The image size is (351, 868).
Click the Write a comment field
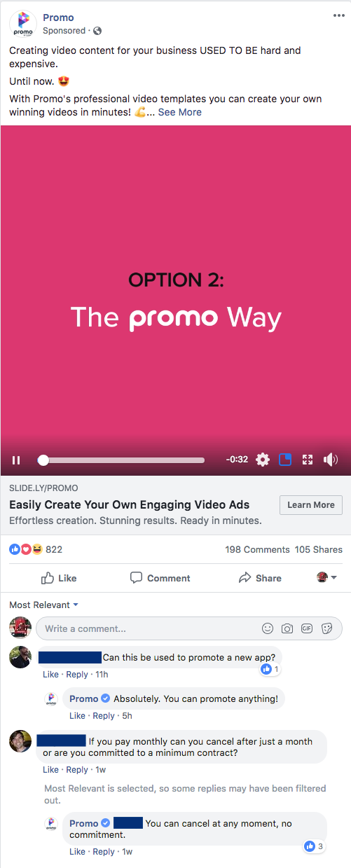pos(147,628)
